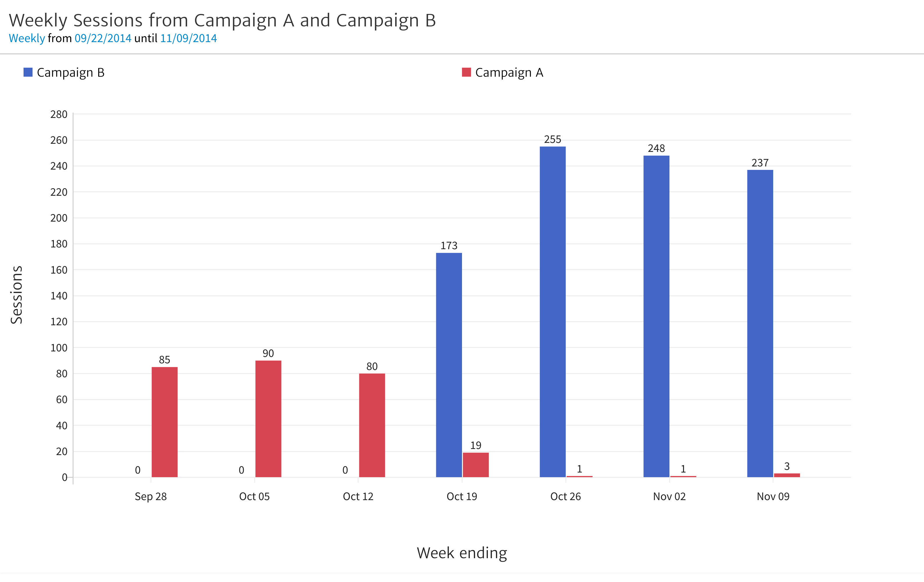Open the 09/22/2014 start date link
The image size is (924, 582).
[103, 38]
